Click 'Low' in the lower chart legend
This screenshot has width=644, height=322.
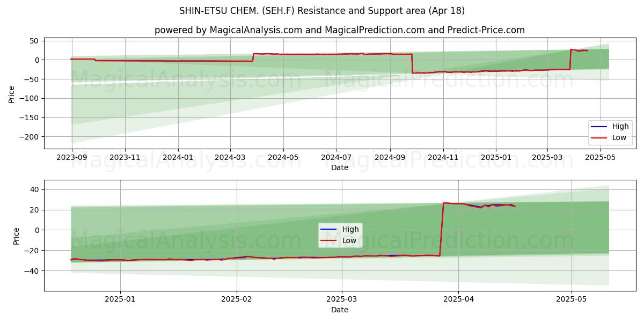pyautogui.click(x=349, y=240)
